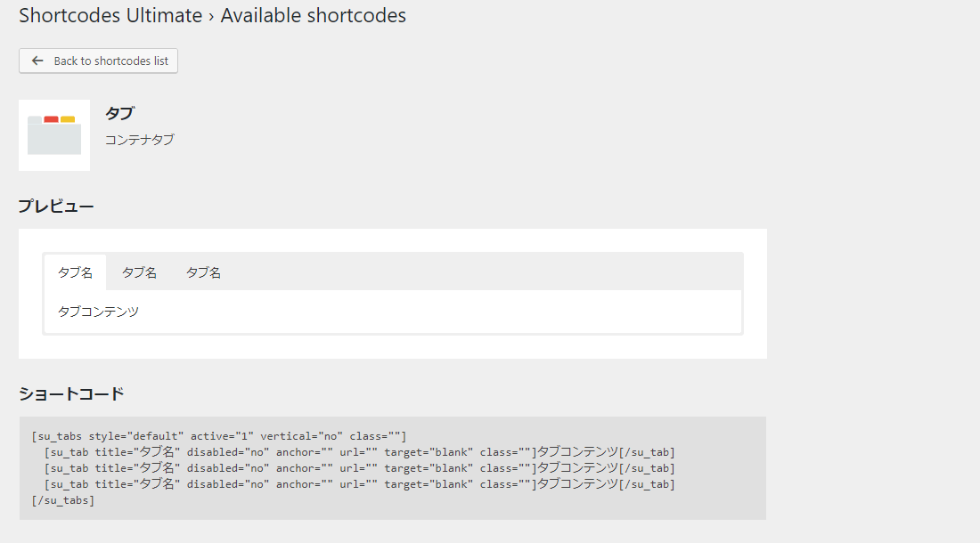Click the タブコンテンツ text in preview pane
This screenshot has height=543, width=980.
(98, 312)
